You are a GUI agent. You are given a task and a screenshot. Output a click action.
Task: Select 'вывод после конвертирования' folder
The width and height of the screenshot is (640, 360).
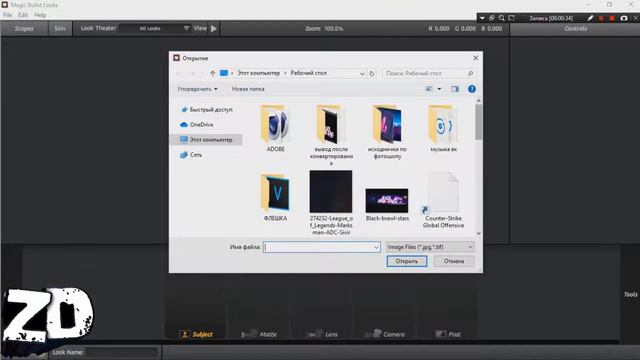[331, 134]
